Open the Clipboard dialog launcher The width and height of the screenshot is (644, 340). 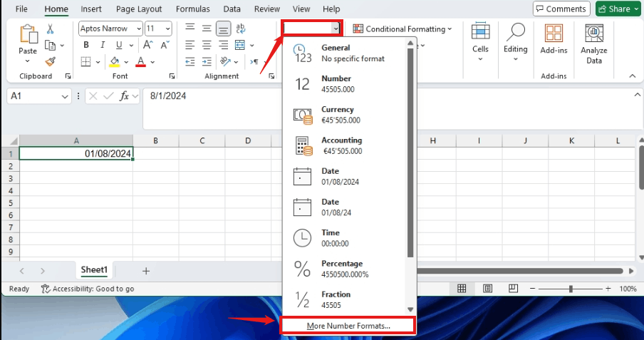pos(68,76)
